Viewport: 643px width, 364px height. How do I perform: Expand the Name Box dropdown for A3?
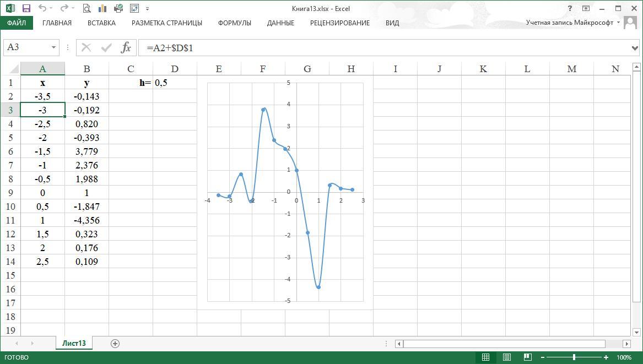point(53,47)
